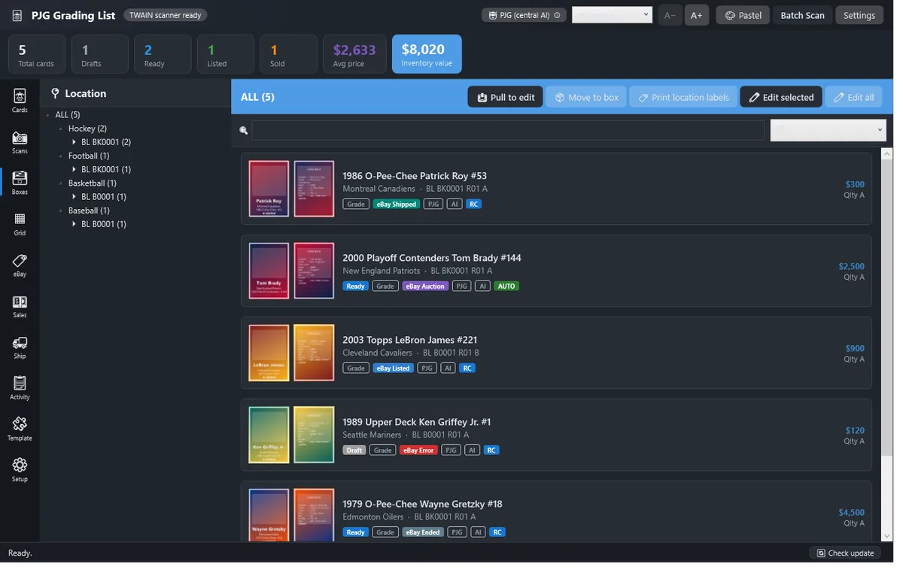This screenshot has height=588, width=903.
Task: Click TWAIN scanner ready status badge
Action: pyautogui.click(x=165, y=15)
